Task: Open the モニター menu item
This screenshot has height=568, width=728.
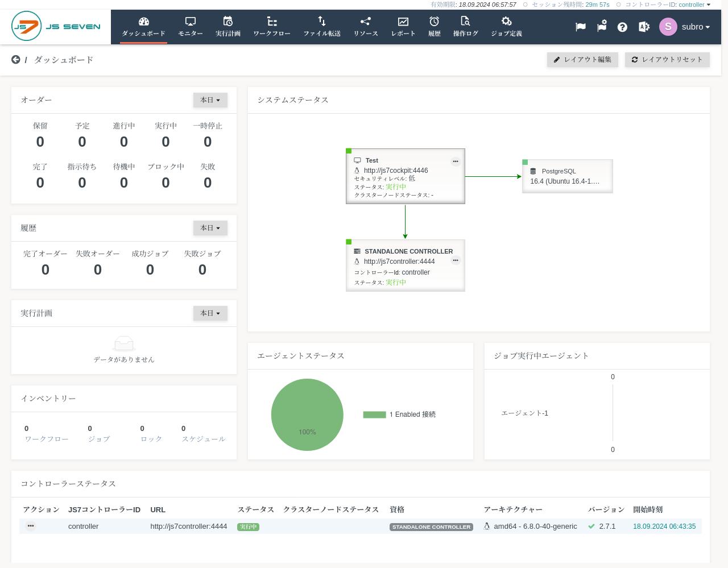Action: [x=191, y=27]
